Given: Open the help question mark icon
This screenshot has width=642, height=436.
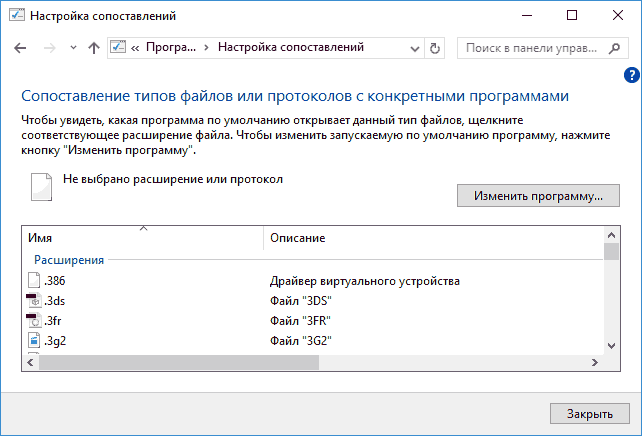Looking at the screenshot, I should [632, 75].
